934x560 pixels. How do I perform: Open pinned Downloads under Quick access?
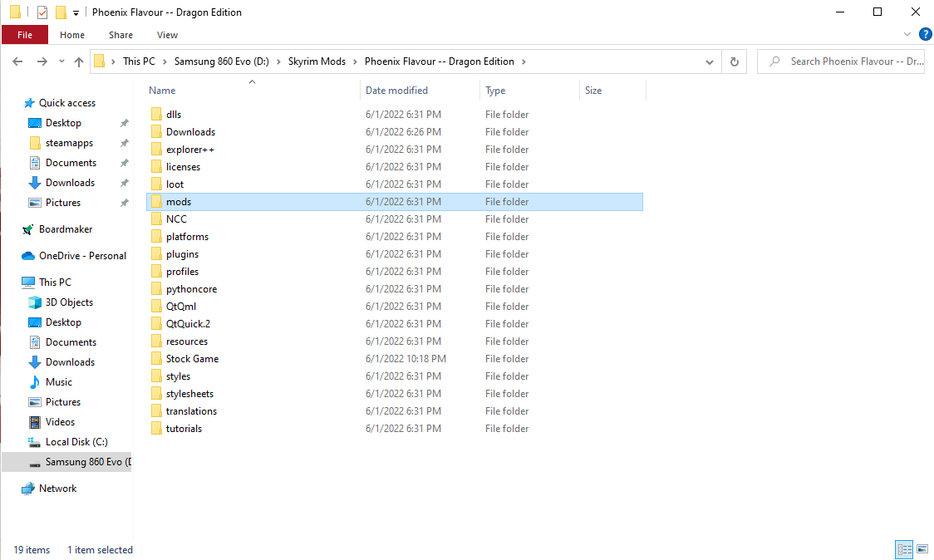(x=71, y=183)
